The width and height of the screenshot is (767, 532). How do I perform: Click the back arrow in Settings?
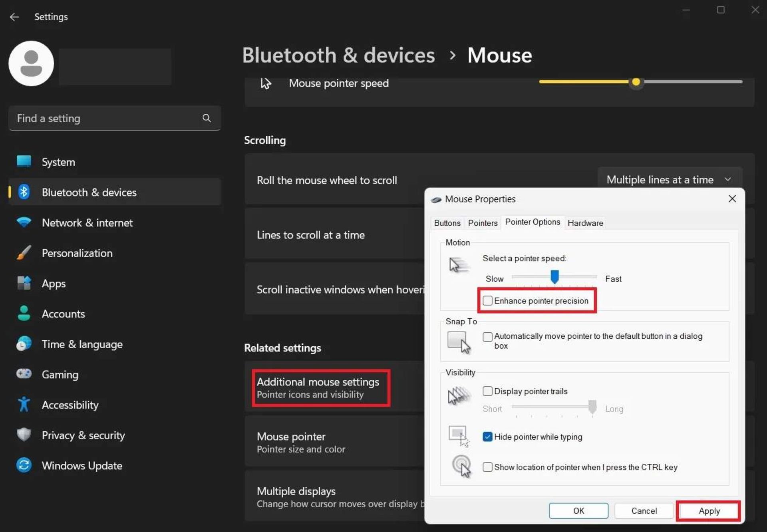pyautogui.click(x=14, y=17)
